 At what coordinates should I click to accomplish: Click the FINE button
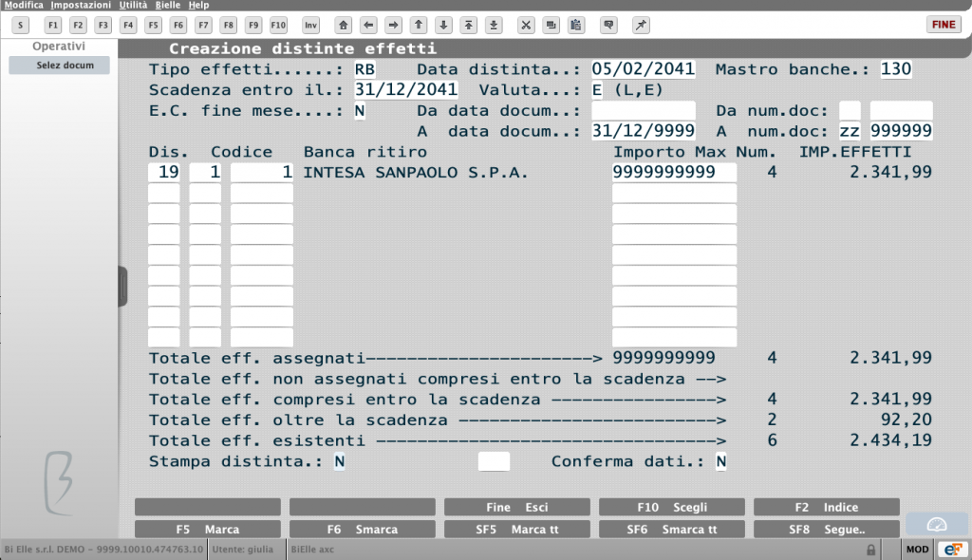click(x=944, y=25)
